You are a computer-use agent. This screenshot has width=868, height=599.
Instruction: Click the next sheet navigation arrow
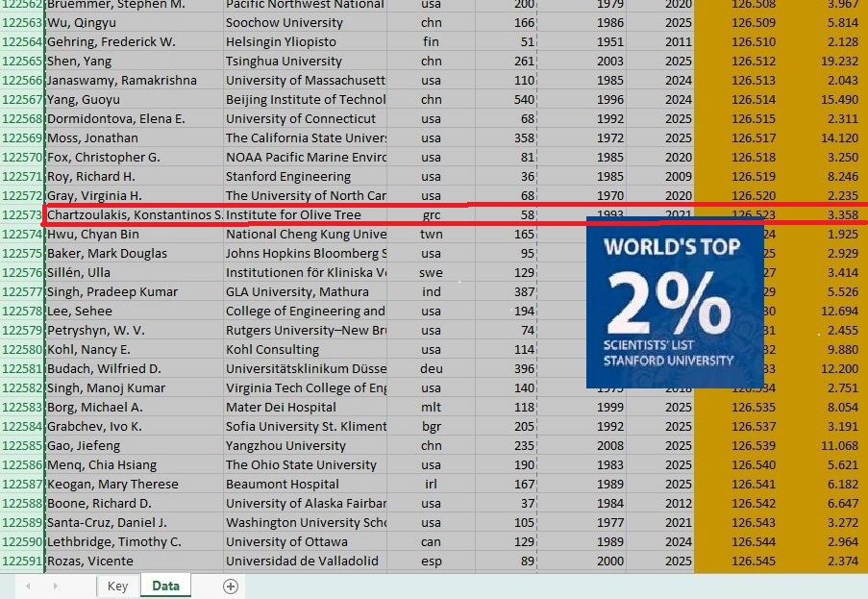[x=55, y=587]
